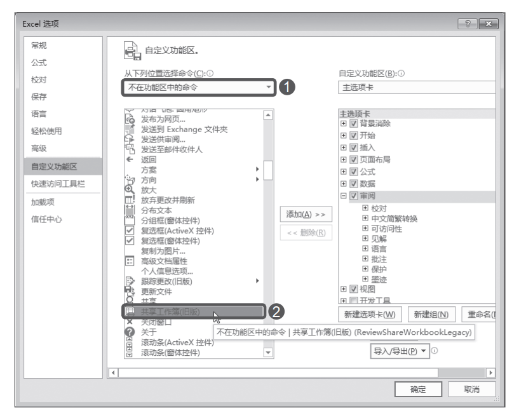Image resolution: width=519 pixels, height=420 pixels.
Task: Expand the 批注 group node
Action: pos(365,259)
